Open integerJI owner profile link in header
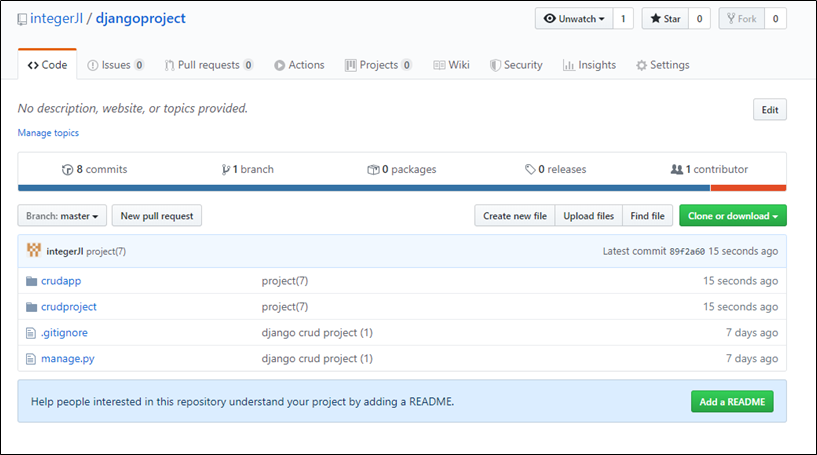Screen dimensions: 817x455 pyautogui.click(x=56, y=19)
